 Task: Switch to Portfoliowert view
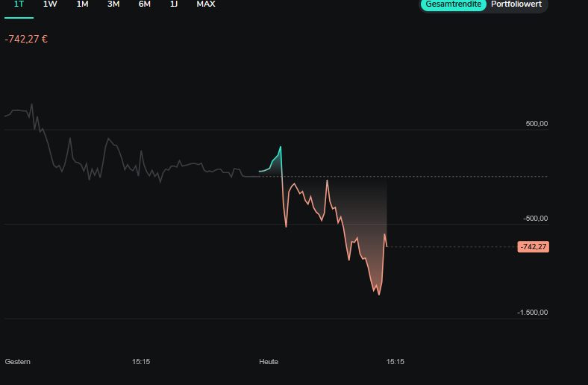click(x=517, y=4)
